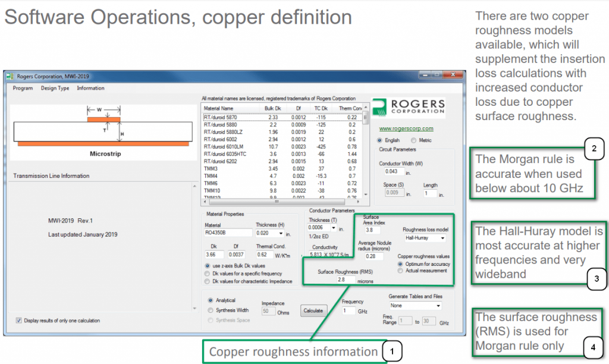Toggle Display results of only one calculation
This screenshot has width=609, height=364.
click(18, 321)
